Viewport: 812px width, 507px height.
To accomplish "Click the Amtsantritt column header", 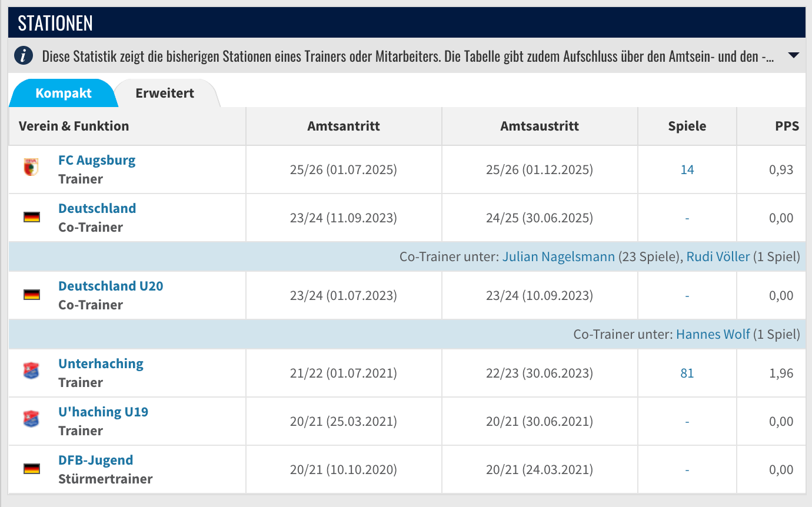I will coord(344,126).
